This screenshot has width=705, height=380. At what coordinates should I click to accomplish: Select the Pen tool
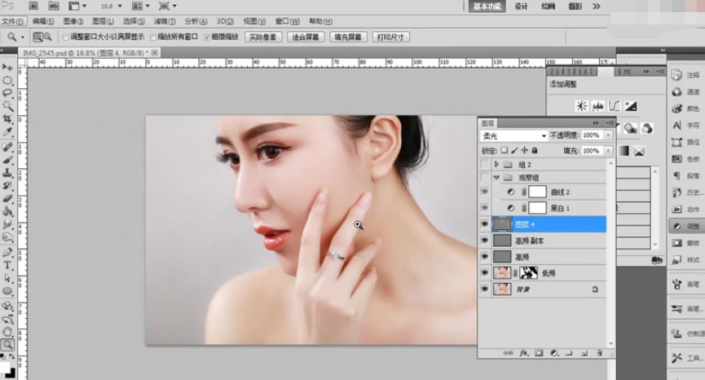tap(8, 252)
